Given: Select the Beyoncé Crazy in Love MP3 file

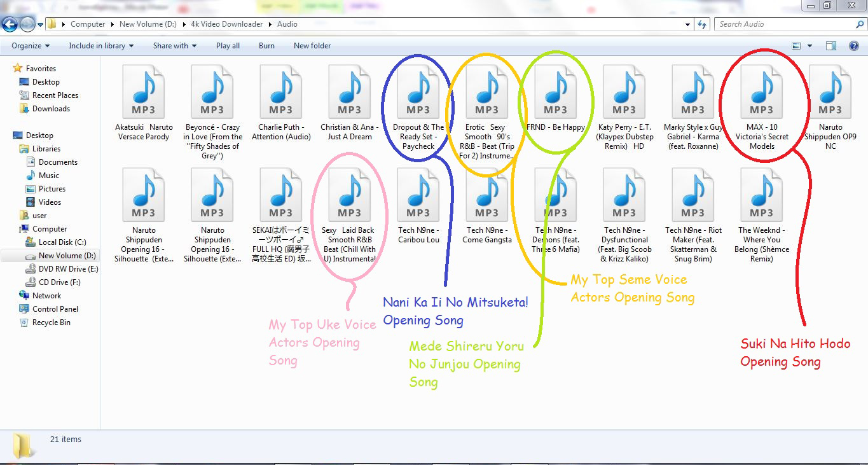Looking at the screenshot, I should tap(212, 112).
